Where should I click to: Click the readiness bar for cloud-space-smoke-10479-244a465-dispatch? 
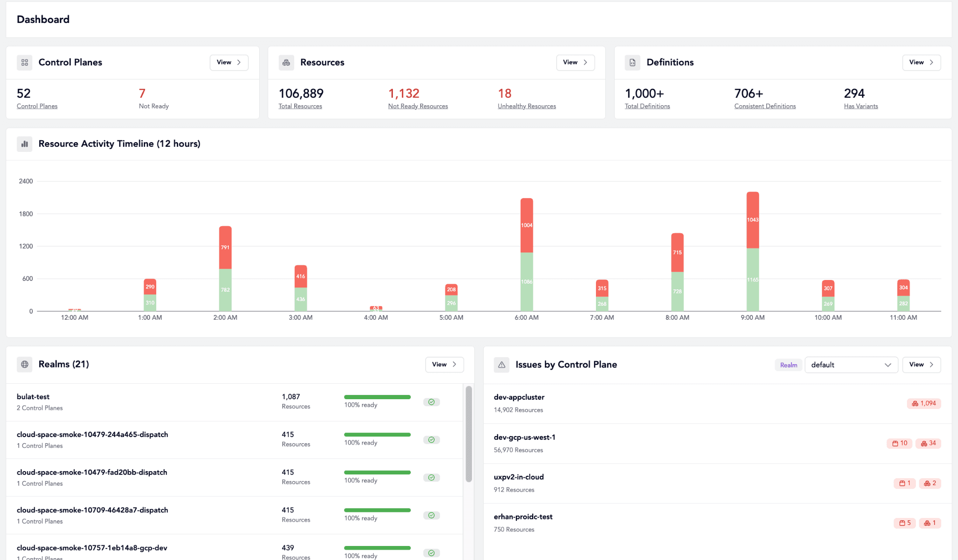[377, 435]
